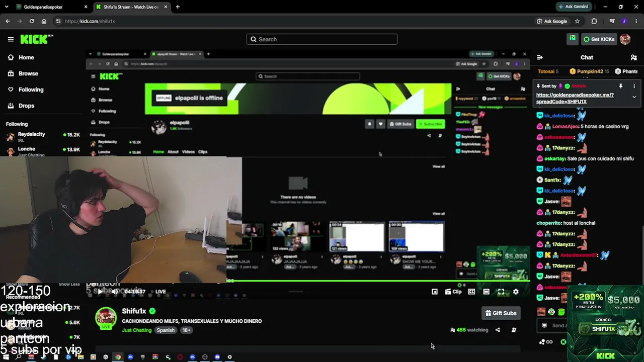The image size is (644, 362).
Task: Mute the stream volume
Action: 115,292
